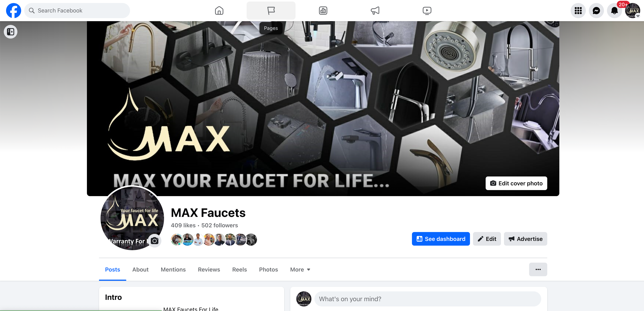Open the account profile menu chevron

tap(638, 16)
